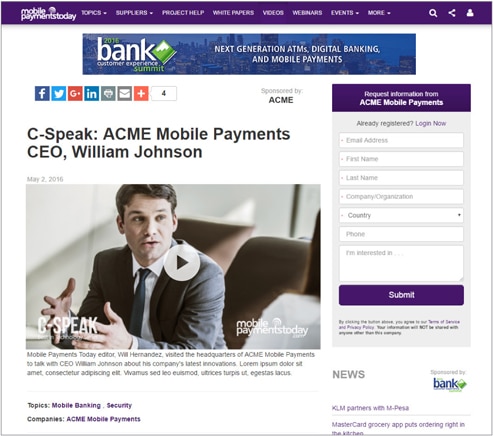493x436 pixels.
Task: Play the C-Speak video
Action: 182,263
